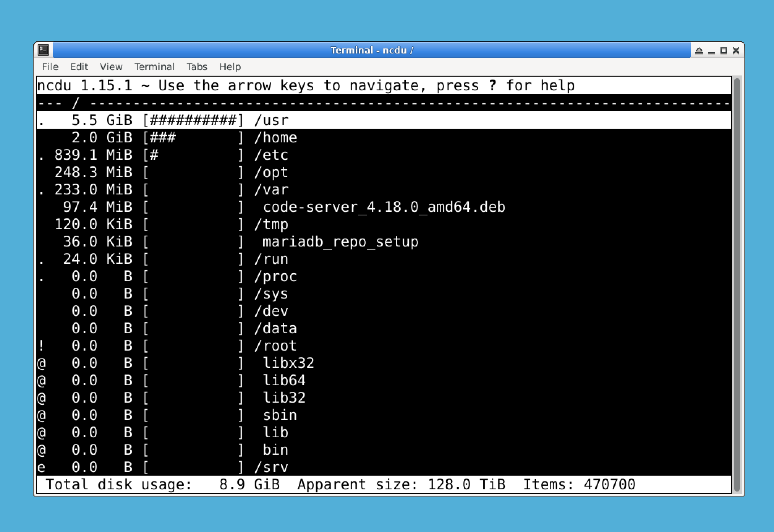Open the Help menu
Image resolution: width=774 pixels, height=532 pixels.
[x=230, y=66]
